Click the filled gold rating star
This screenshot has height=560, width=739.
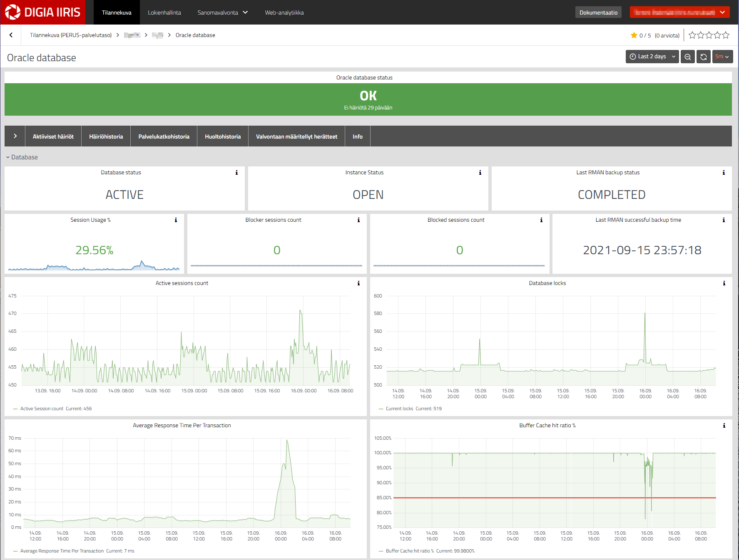click(x=634, y=35)
